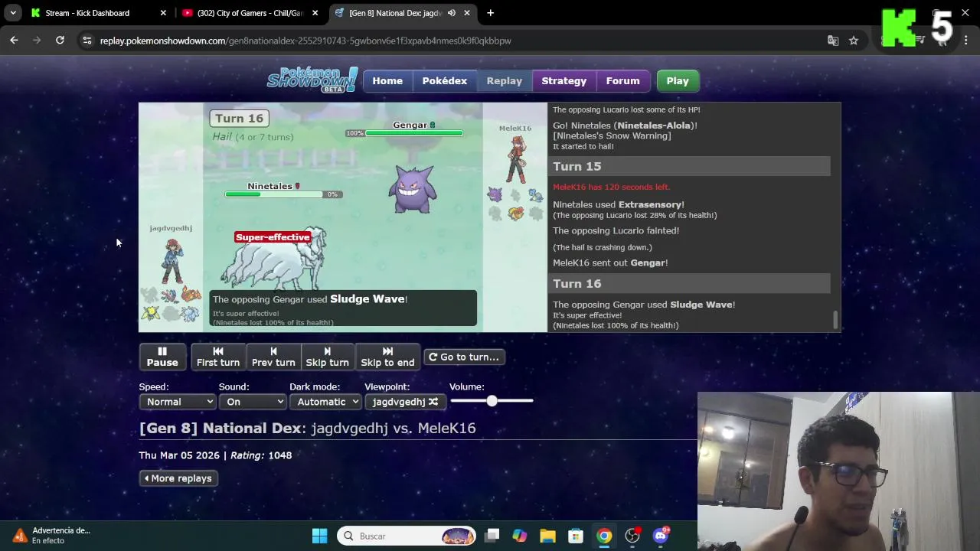Click the Turn 16 log header
Image resolution: width=980 pixels, height=551 pixels.
[x=689, y=283]
